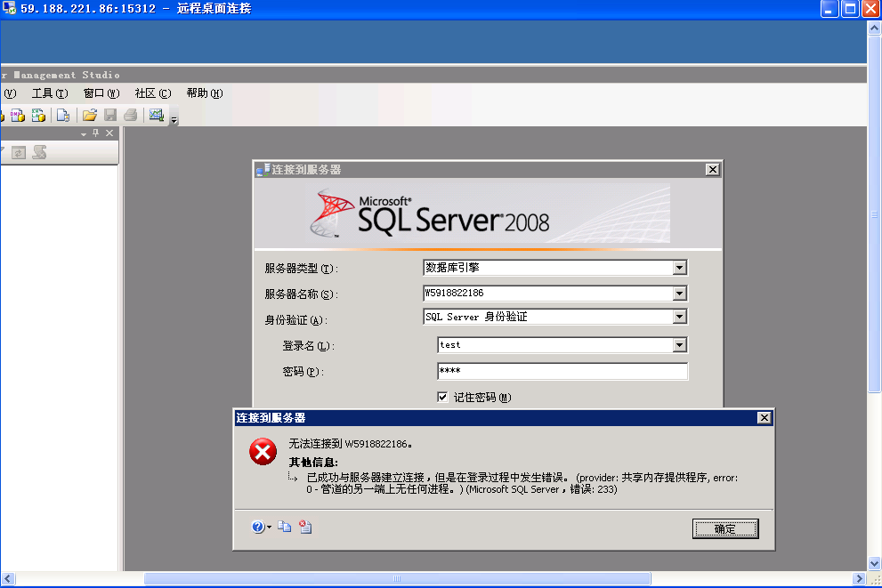The image size is (882, 588).
Task: Pin the Object Explorer panel
Action: [95, 133]
